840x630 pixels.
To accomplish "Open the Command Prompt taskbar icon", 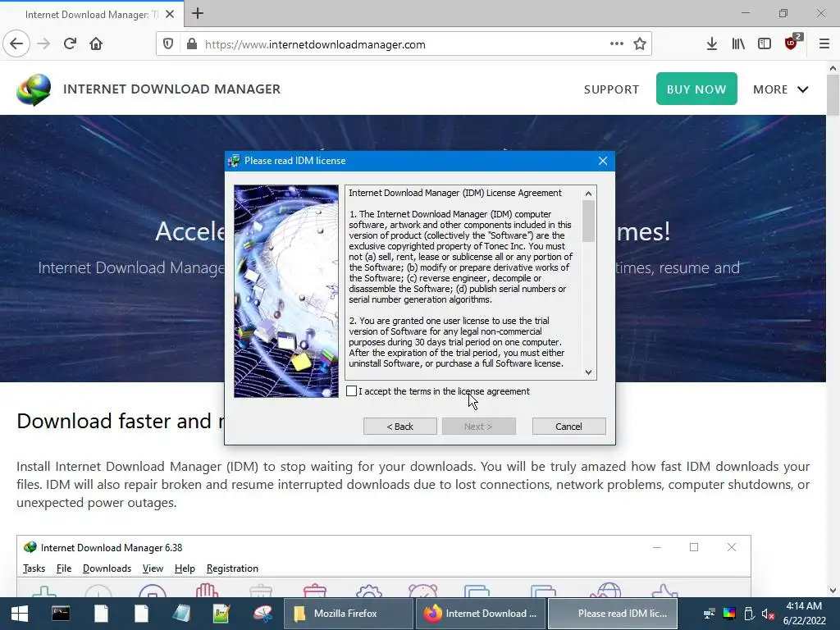I will coord(61,614).
